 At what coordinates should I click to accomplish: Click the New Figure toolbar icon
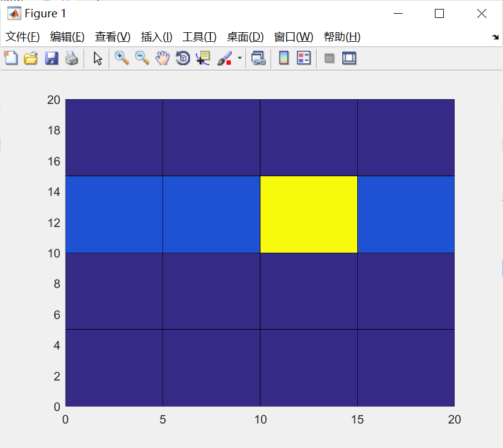pos(11,59)
